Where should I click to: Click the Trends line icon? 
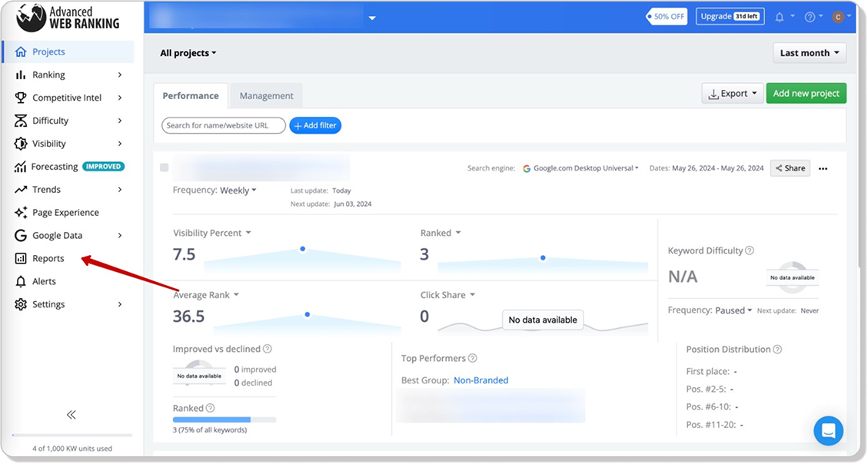point(21,189)
